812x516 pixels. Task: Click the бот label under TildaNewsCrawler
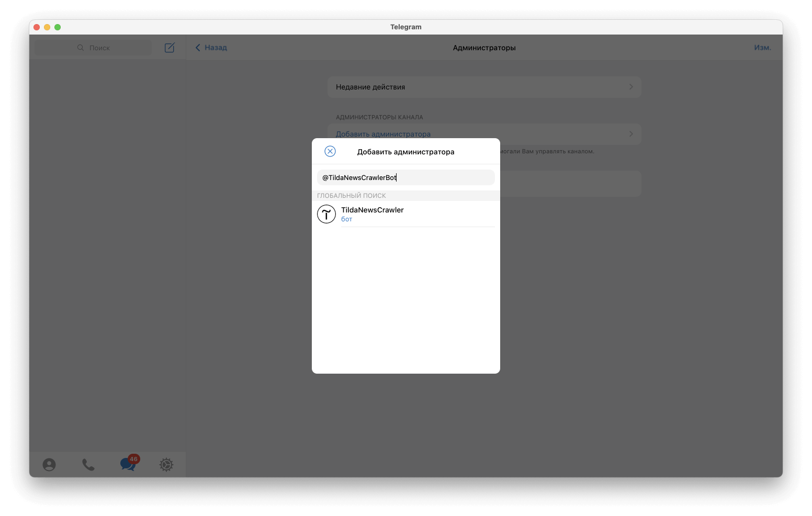pyautogui.click(x=347, y=219)
